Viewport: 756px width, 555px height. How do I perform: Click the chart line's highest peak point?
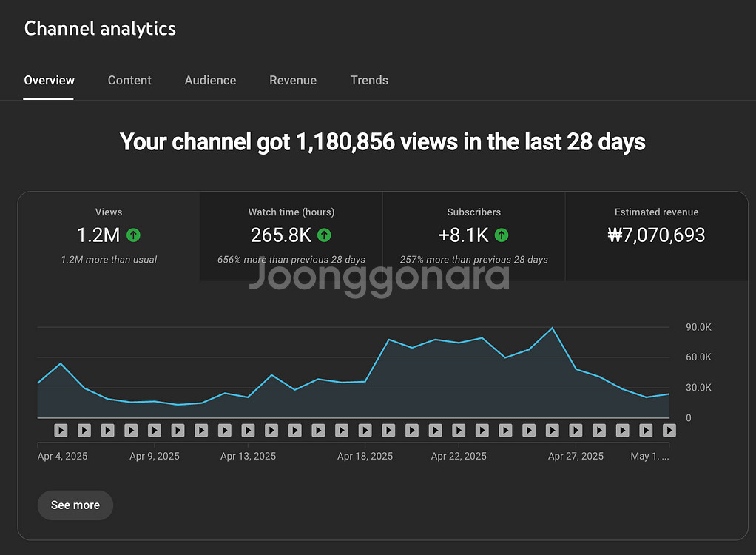(552, 328)
